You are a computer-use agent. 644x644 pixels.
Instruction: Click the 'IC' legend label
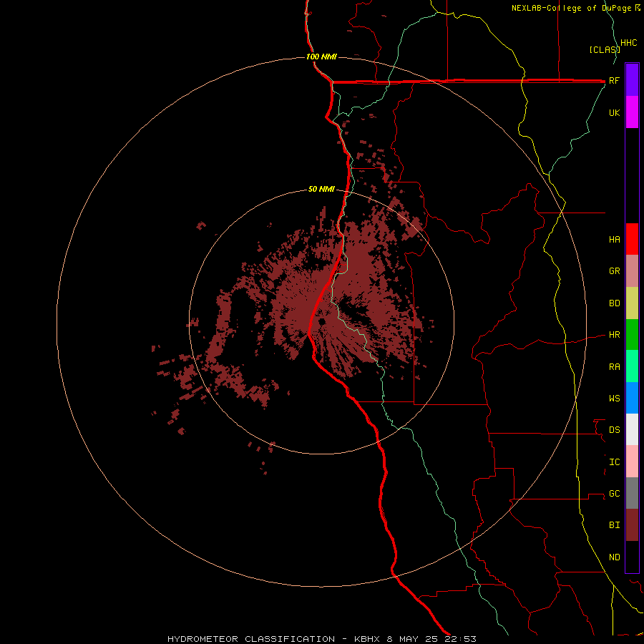tap(614, 462)
